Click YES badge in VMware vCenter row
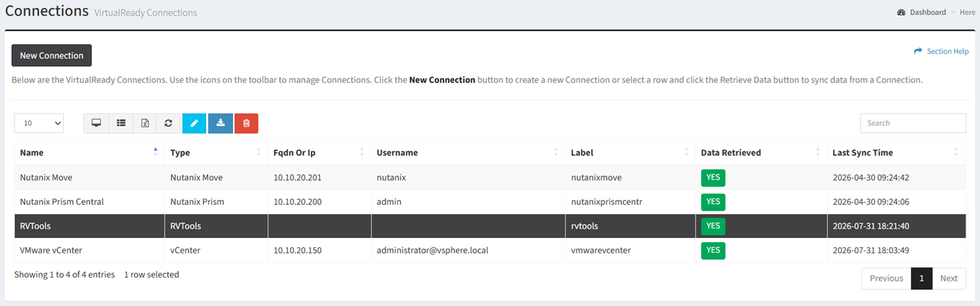The width and height of the screenshot is (980, 306). 713,250
